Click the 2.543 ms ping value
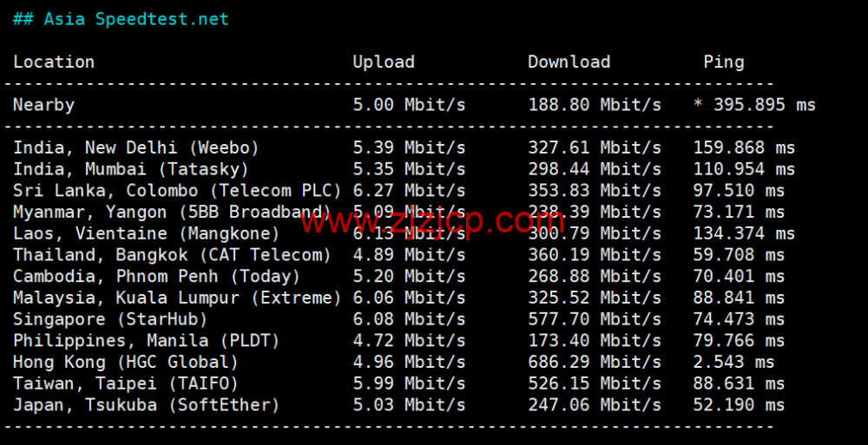This screenshot has width=868, height=445. pyautogui.click(x=733, y=362)
